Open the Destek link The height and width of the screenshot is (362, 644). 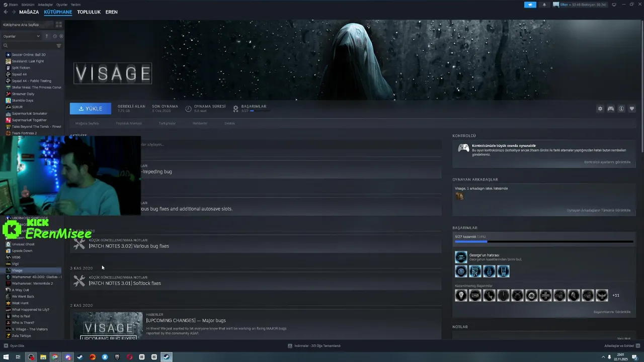[x=229, y=123]
